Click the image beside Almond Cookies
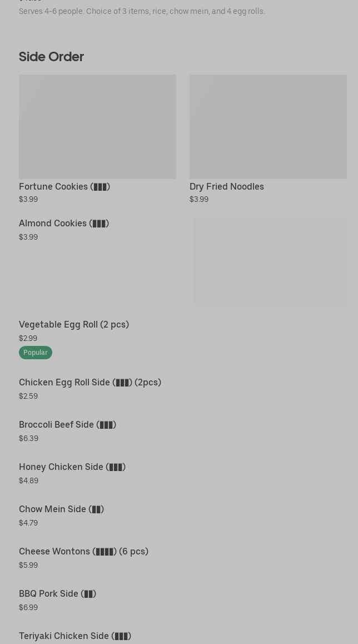 pos(270,261)
